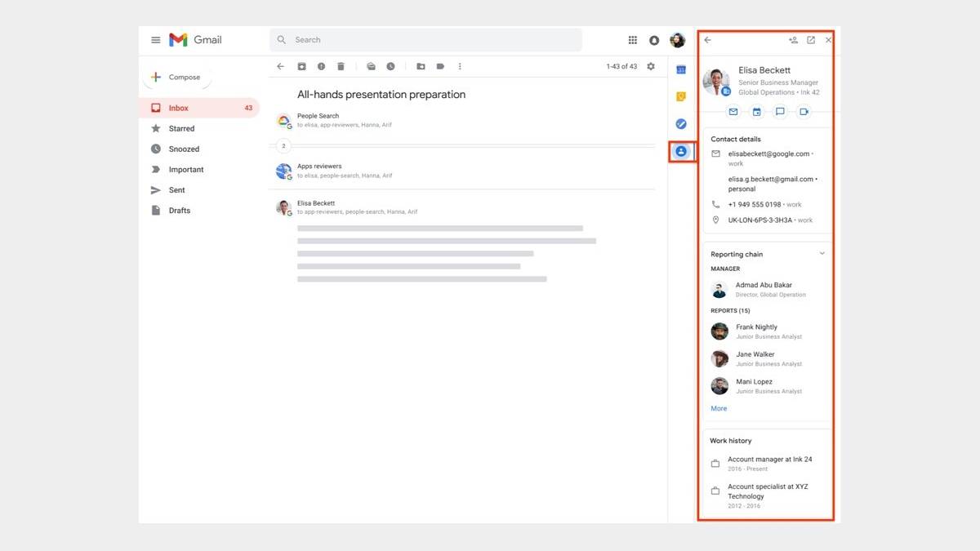The width and height of the screenshot is (980, 551).
Task: Open Elisa's profile in a new window
Action: pos(810,39)
